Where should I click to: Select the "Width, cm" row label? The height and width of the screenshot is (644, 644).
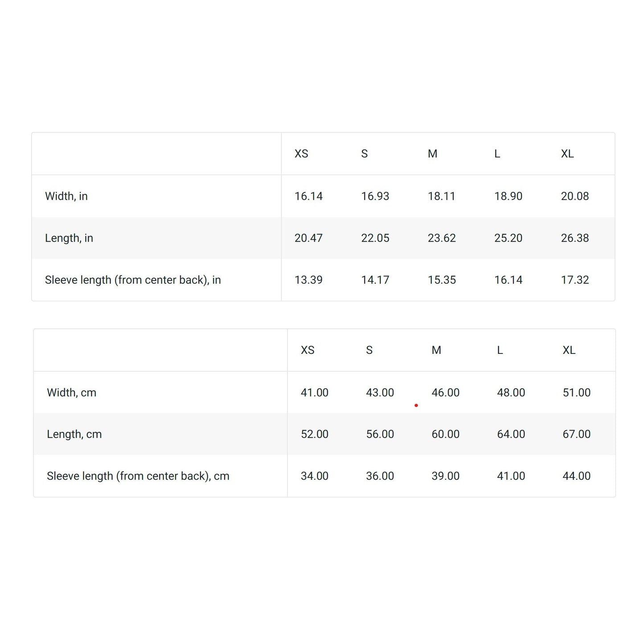[x=72, y=393]
